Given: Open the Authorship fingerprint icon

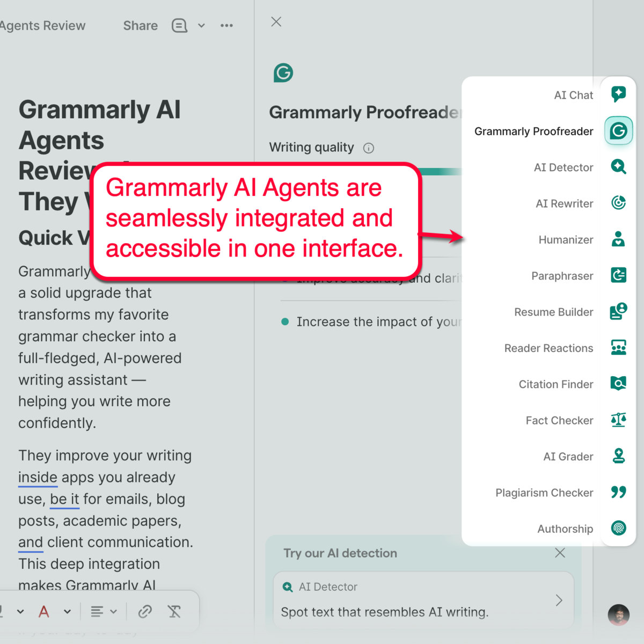Looking at the screenshot, I should [618, 528].
